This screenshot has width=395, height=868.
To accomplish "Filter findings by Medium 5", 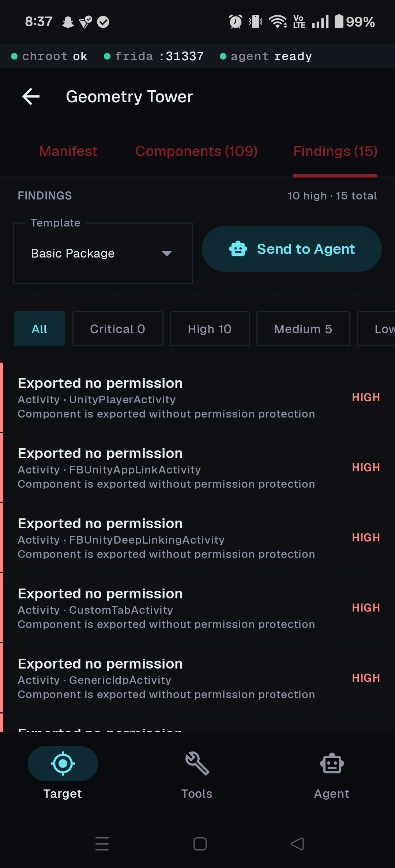I will pyautogui.click(x=303, y=329).
